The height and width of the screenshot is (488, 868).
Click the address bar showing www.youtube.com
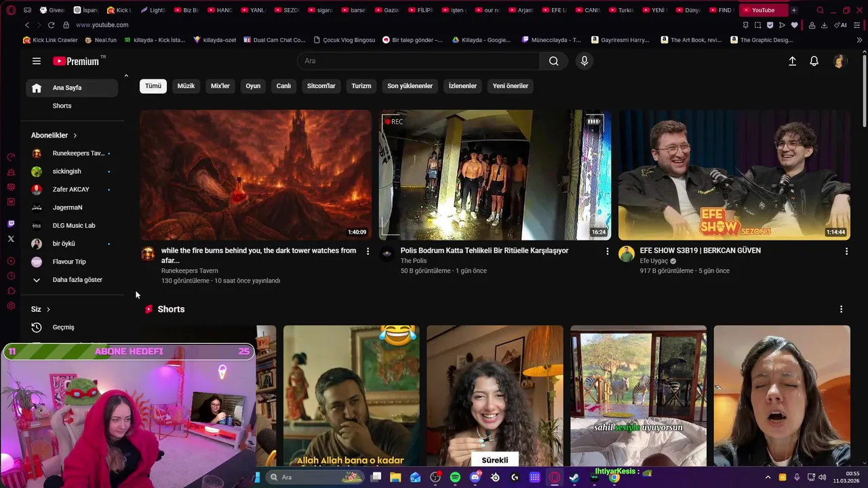click(x=102, y=25)
